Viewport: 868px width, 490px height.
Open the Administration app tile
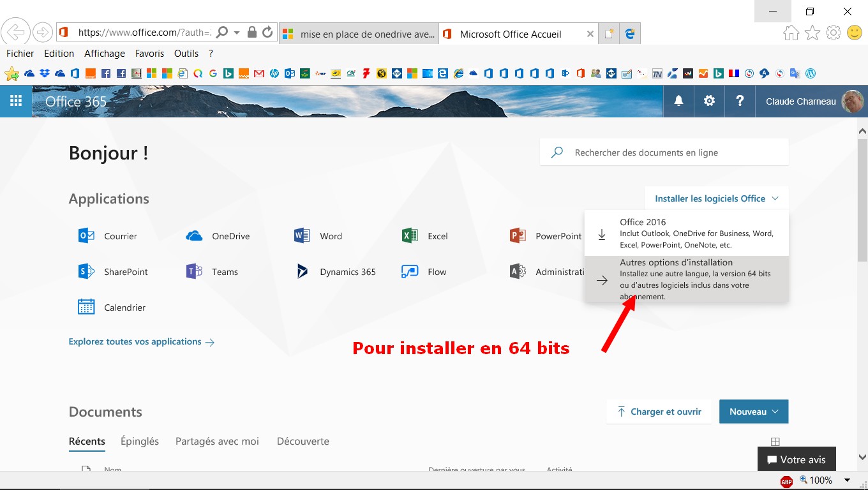click(x=547, y=272)
